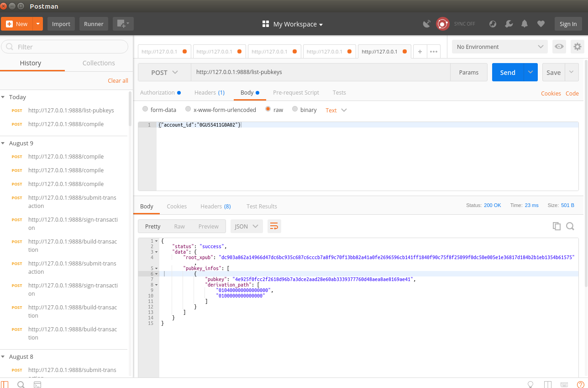Send the request with the Send button
The width and height of the screenshot is (588, 388).
[x=508, y=72]
